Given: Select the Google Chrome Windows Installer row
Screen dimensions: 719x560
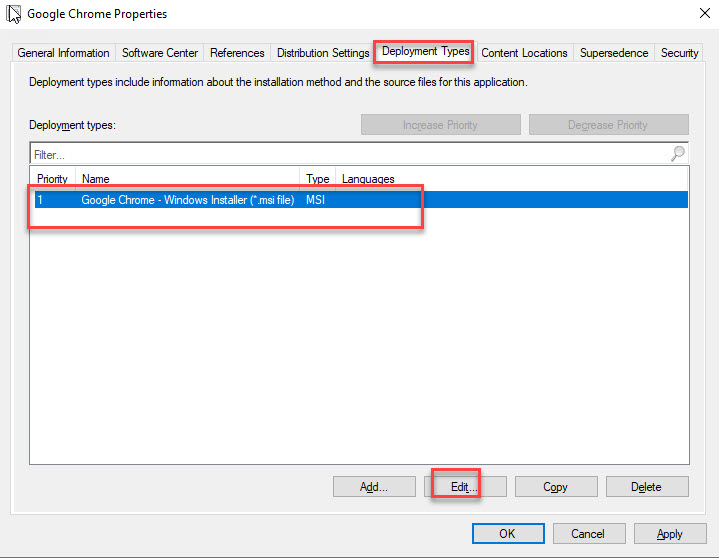Looking at the screenshot, I should pyautogui.click(x=188, y=200).
